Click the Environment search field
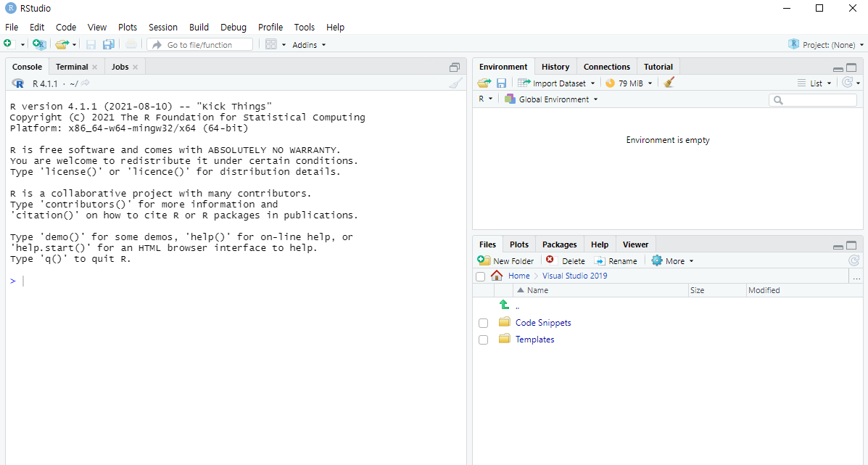This screenshot has height=465, width=868. [x=813, y=99]
